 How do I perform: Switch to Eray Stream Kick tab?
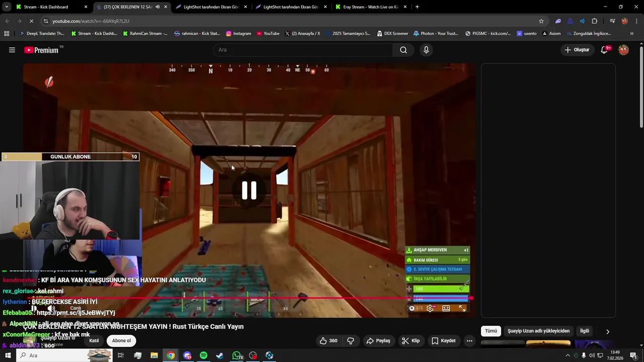(371, 7)
